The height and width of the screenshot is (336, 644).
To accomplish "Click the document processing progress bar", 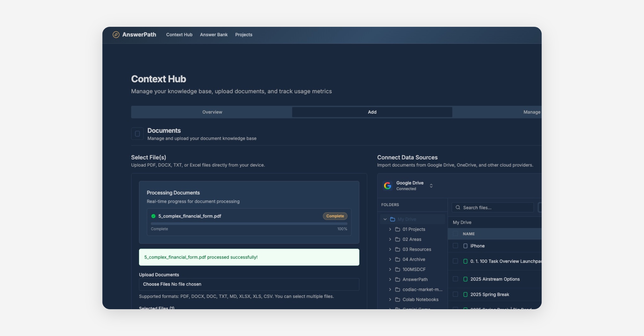I will coord(249,223).
